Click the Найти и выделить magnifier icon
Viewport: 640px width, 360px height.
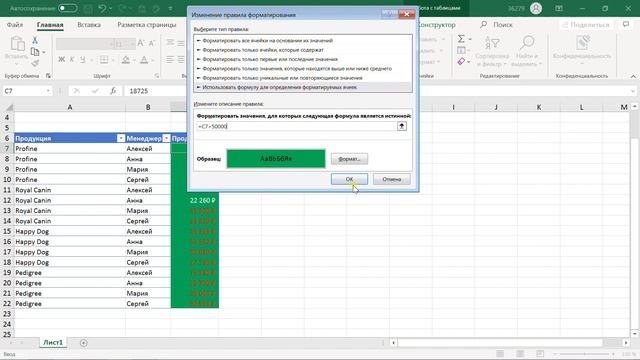point(527,43)
